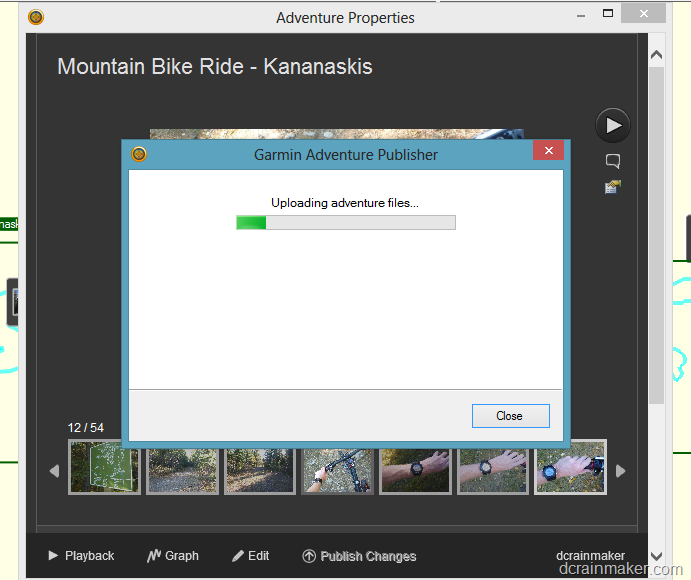Click the Uploading adventure files... label
Viewport: 691px width, 580px height.
click(x=345, y=203)
